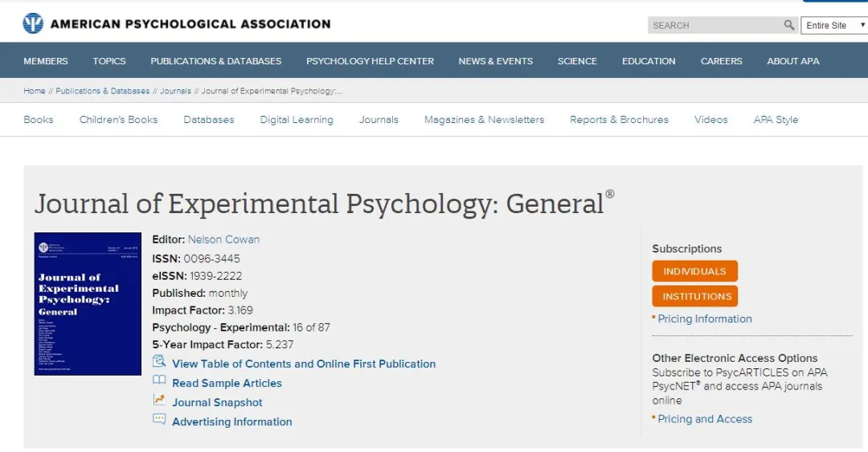
Task: Open the NEWS & EVENTS menu
Action: [x=495, y=61]
